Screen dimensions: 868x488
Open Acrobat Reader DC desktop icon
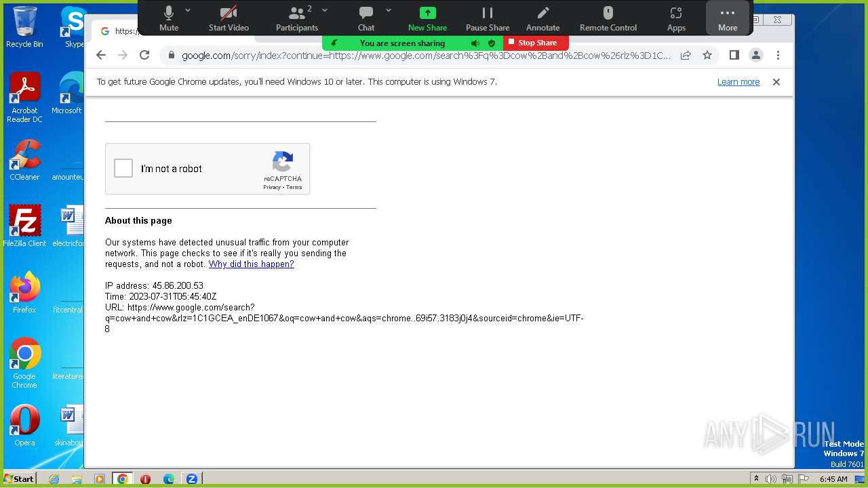tap(24, 98)
